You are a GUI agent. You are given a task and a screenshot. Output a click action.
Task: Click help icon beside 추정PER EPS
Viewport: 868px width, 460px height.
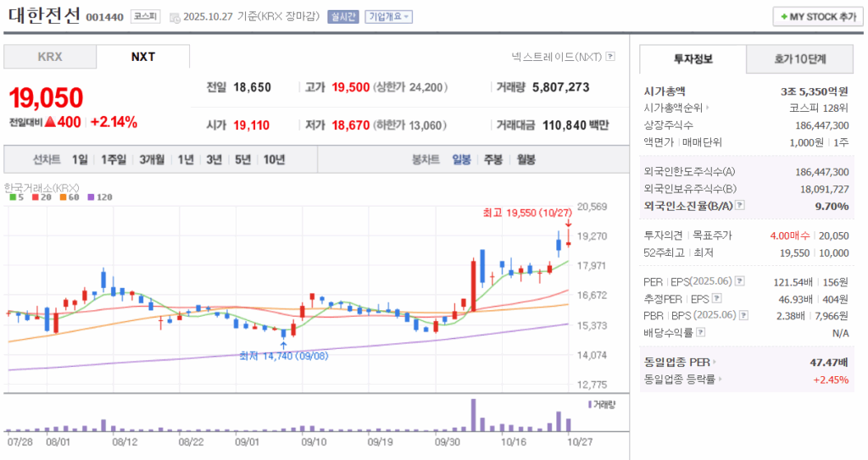(x=716, y=299)
